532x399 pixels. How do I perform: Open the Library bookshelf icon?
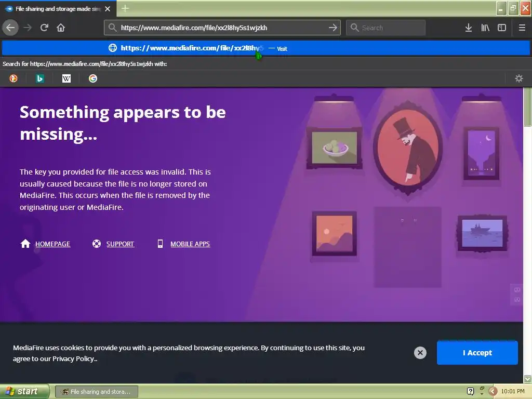coord(485,28)
